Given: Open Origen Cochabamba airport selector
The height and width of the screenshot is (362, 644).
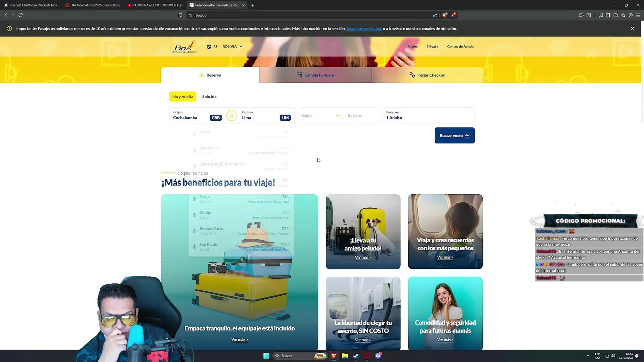Looking at the screenshot, I should pyautogui.click(x=197, y=116).
